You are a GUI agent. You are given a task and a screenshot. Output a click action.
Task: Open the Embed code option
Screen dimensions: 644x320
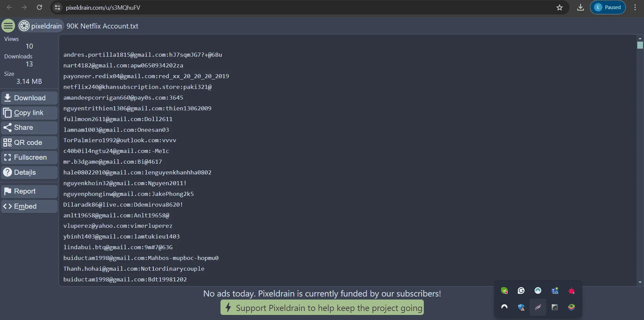[x=29, y=206]
